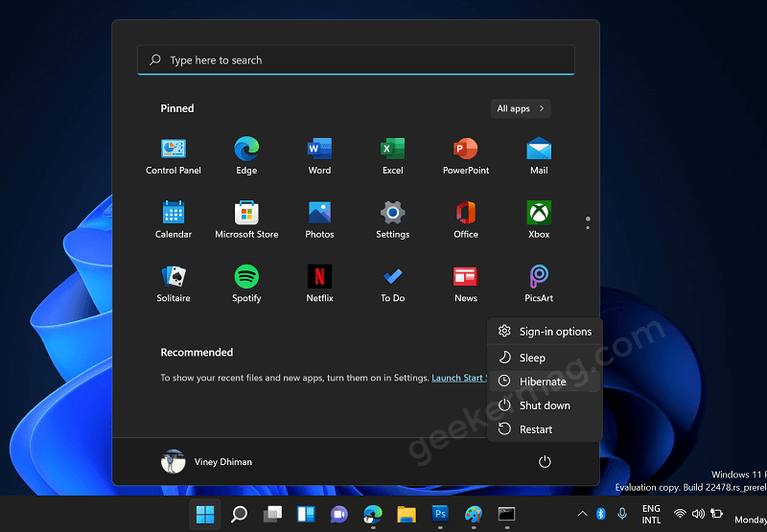Open Widgets from the taskbar

(x=306, y=515)
